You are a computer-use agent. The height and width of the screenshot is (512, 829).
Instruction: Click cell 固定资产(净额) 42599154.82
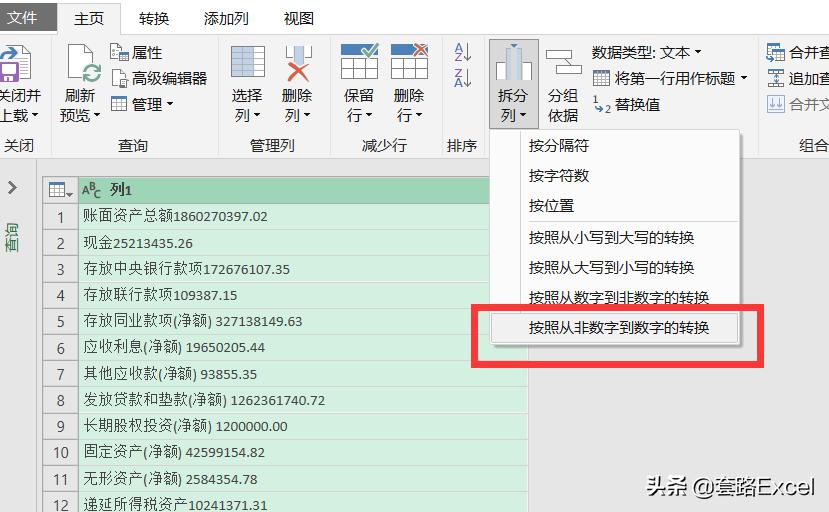click(x=303, y=453)
